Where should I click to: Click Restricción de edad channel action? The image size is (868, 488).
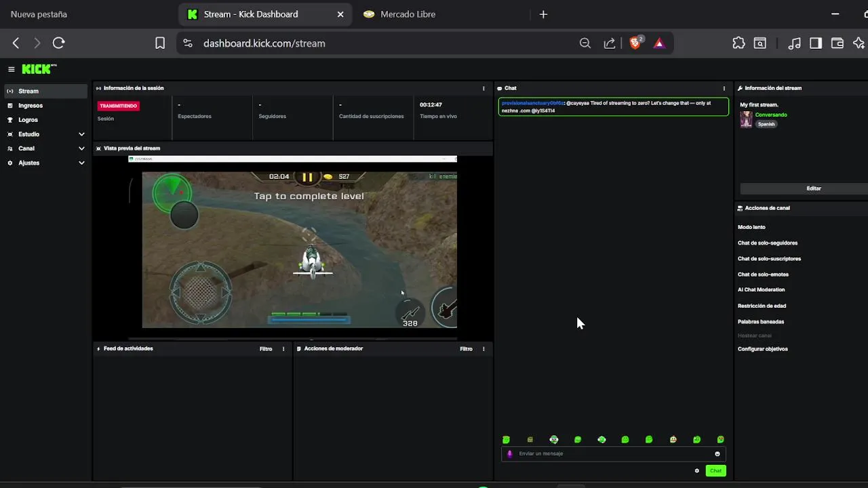(x=762, y=306)
